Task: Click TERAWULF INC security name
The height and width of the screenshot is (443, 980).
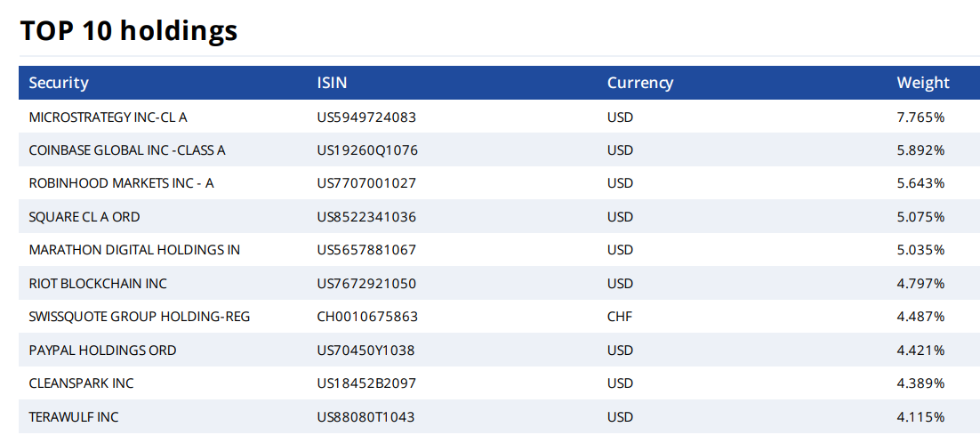Action: 74,417
